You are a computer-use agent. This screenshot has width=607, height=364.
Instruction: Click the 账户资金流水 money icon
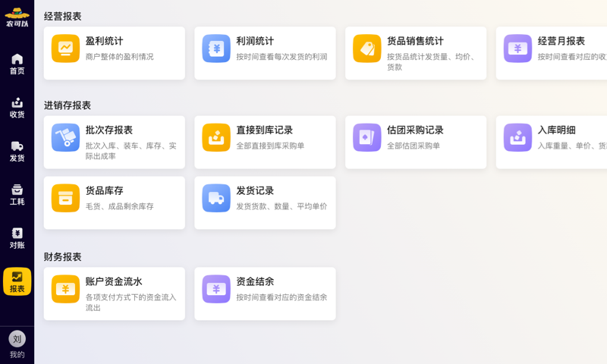pyautogui.click(x=65, y=289)
